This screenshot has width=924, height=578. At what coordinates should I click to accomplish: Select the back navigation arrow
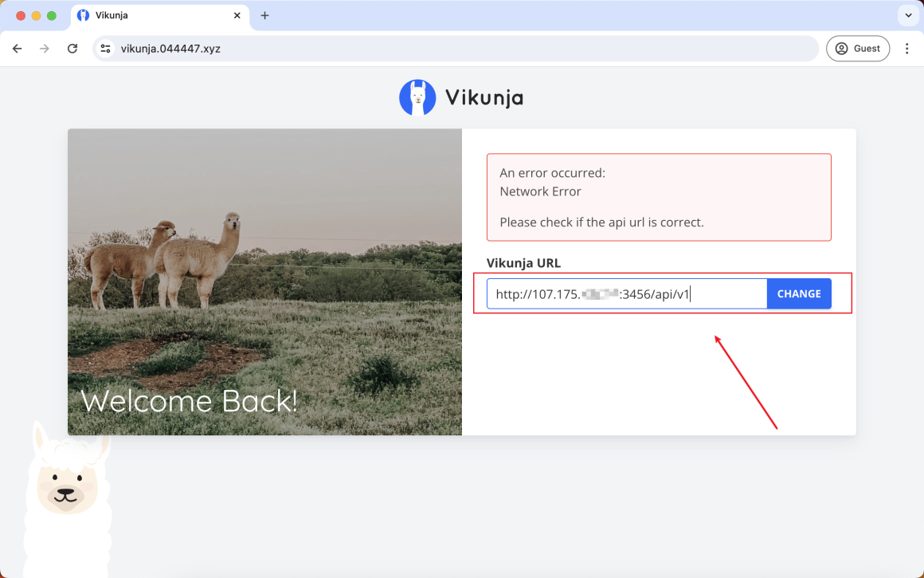coord(17,49)
